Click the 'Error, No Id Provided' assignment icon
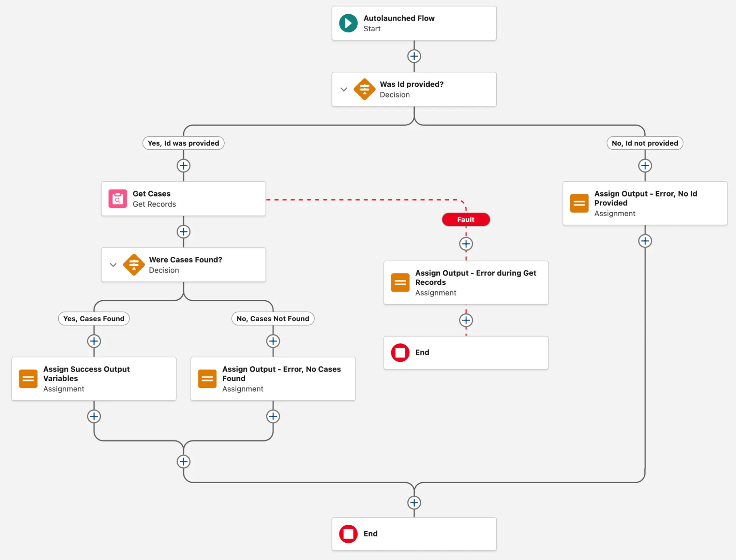The width and height of the screenshot is (736, 560). (579, 203)
